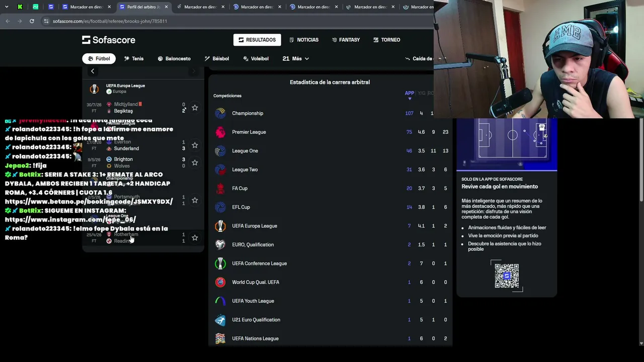644x362 pixels.
Task: Sort the table by the APP column
Action: (410, 94)
